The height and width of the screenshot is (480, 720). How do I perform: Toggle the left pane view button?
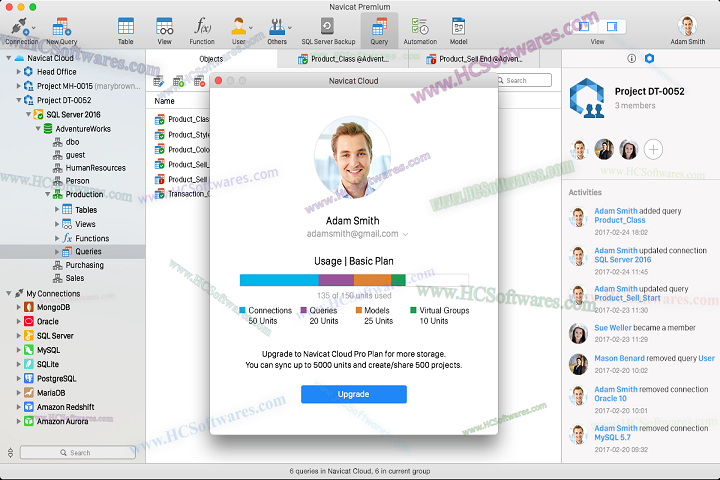tap(585, 27)
